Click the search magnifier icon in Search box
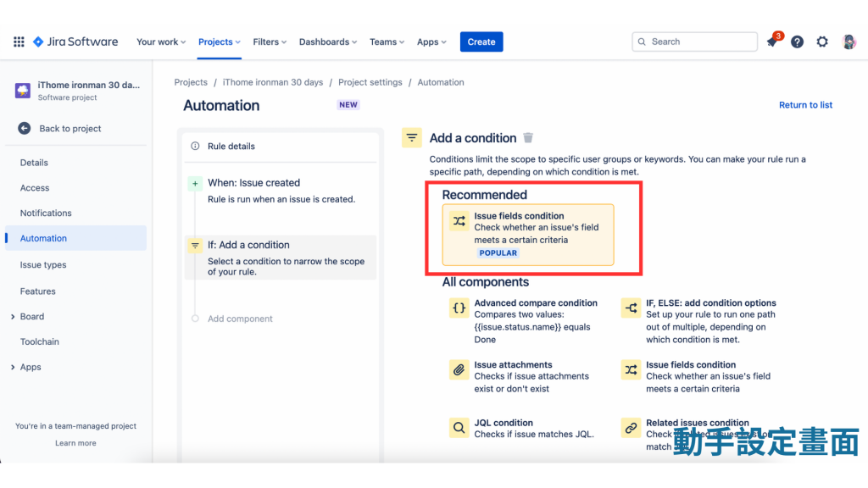Image resolution: width=868 pixels, height=488 pixels. point(642,42)
